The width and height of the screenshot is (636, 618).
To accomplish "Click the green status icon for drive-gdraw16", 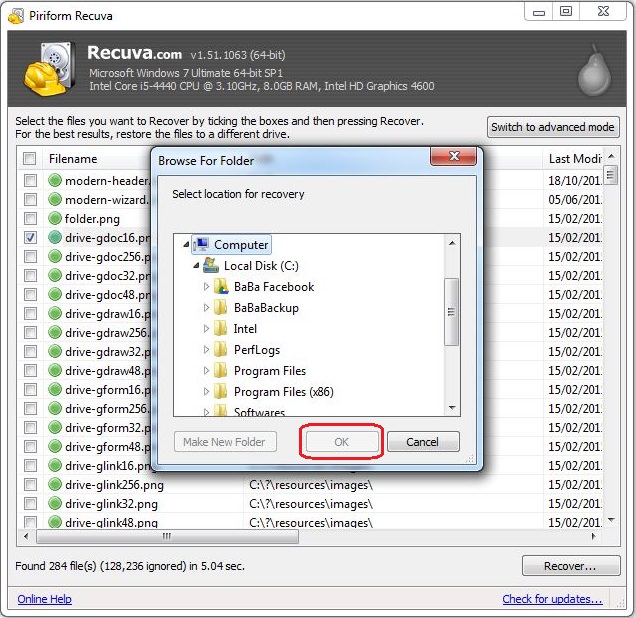I will point(55,313).
